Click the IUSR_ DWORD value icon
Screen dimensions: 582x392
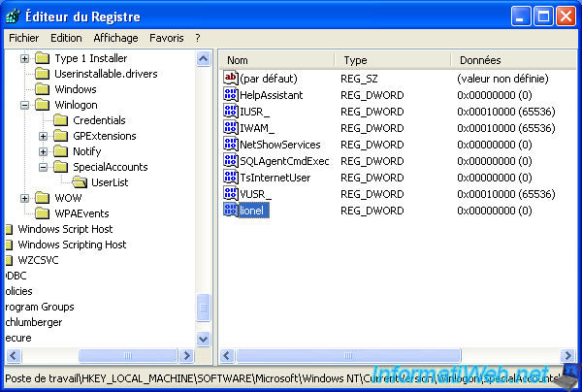[231, 111]
